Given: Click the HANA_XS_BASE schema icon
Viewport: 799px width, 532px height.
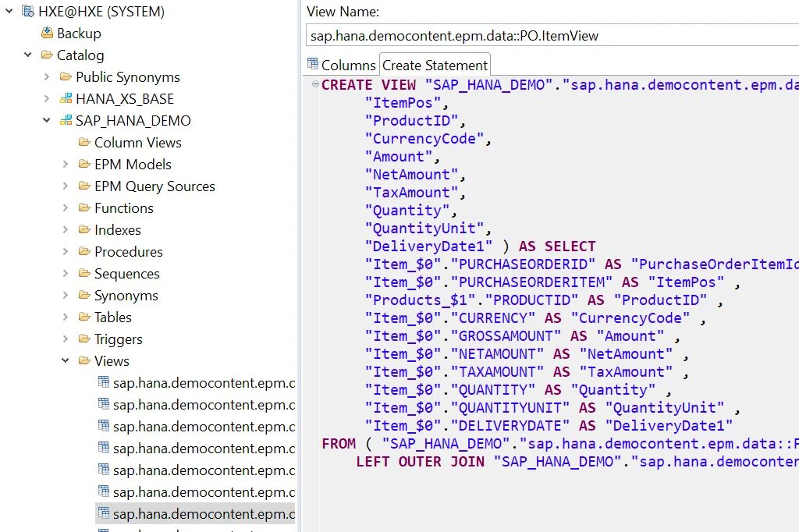Looking at the screenshot, I should point(66,99).
